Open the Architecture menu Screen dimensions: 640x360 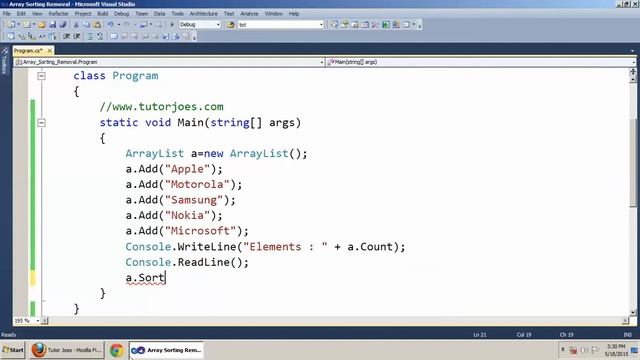pyautogui.click(x=204, y=13)
